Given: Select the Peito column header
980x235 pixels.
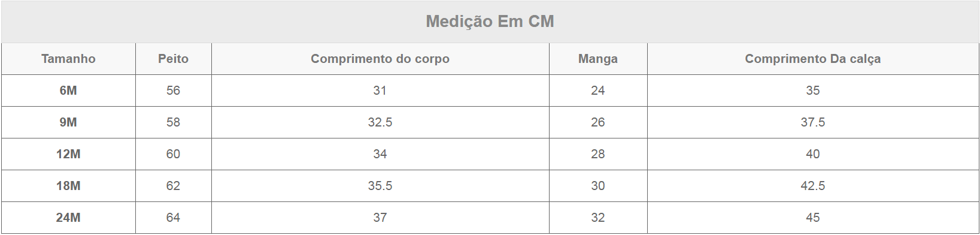Looking at the screenshot, I should point(173,59).
